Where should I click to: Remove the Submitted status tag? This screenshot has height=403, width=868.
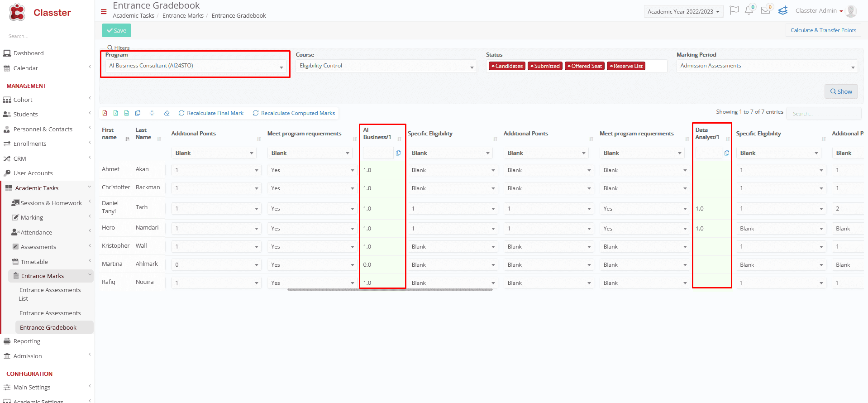tap(532, 66)
